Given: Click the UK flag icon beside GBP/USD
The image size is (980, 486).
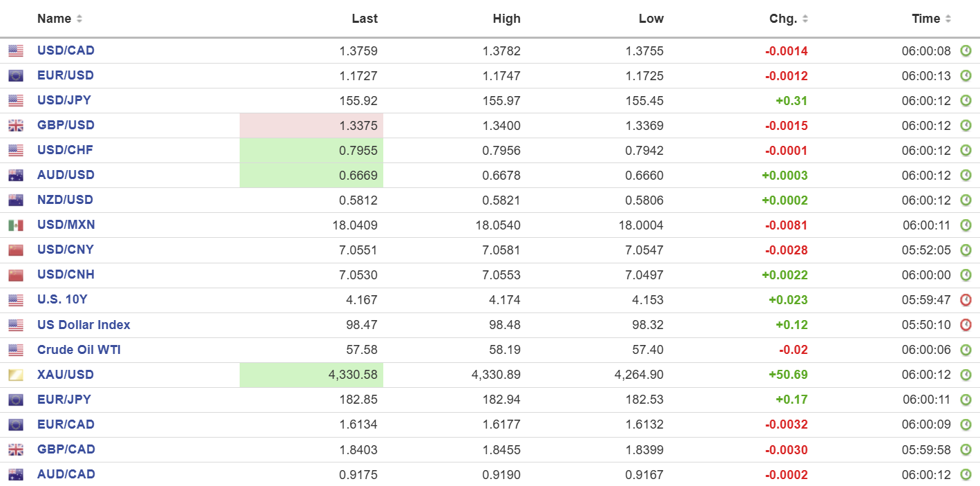Looking at the screenshot, I should coord(16,126).
